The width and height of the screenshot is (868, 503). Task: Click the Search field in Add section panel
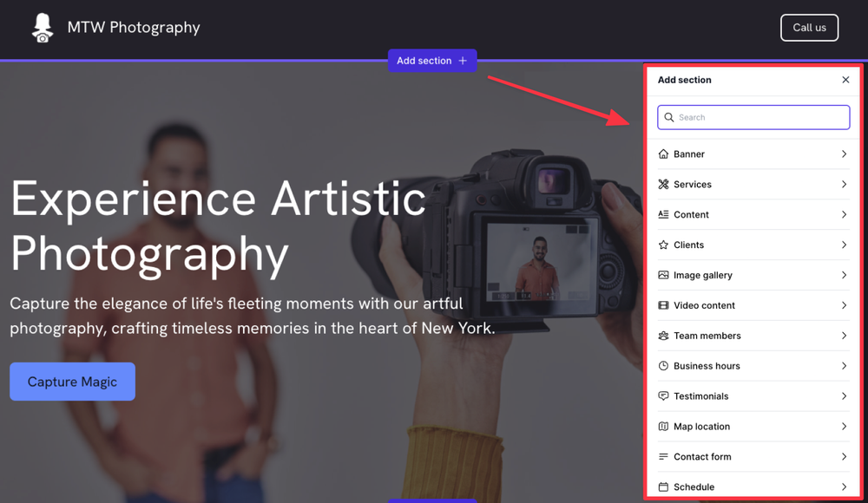752,116
